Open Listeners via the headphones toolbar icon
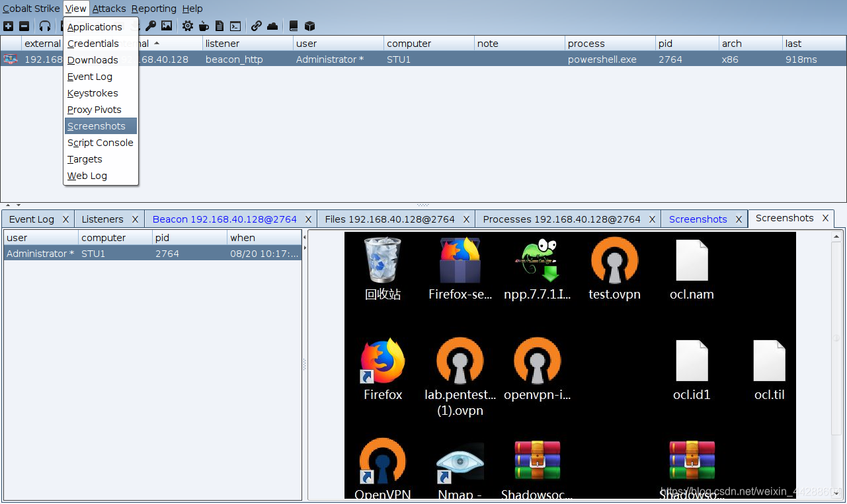 45,26
